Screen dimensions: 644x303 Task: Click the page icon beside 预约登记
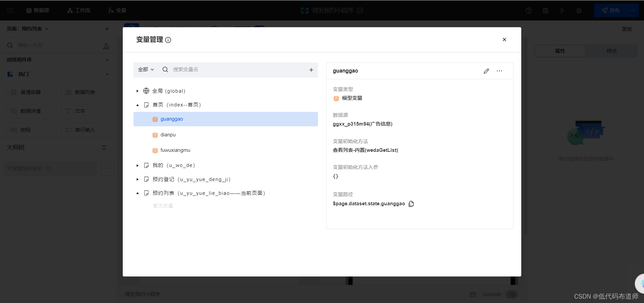pos(146,179)
